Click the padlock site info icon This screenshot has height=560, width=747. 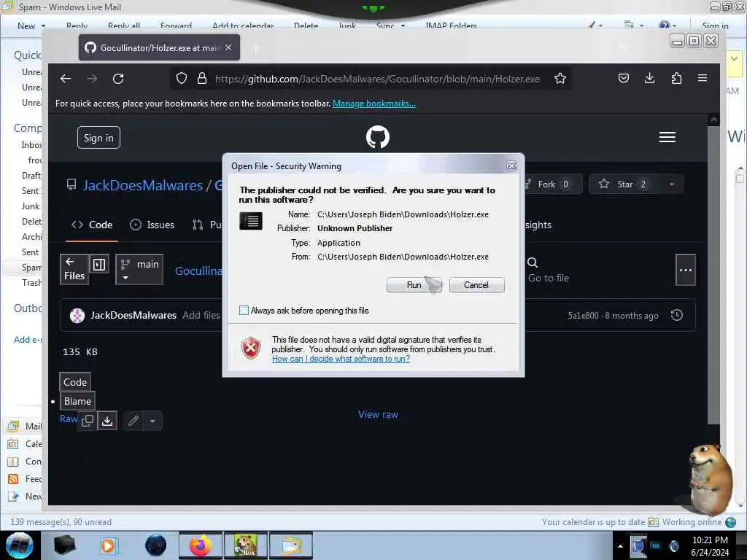[x=202, y=79]
